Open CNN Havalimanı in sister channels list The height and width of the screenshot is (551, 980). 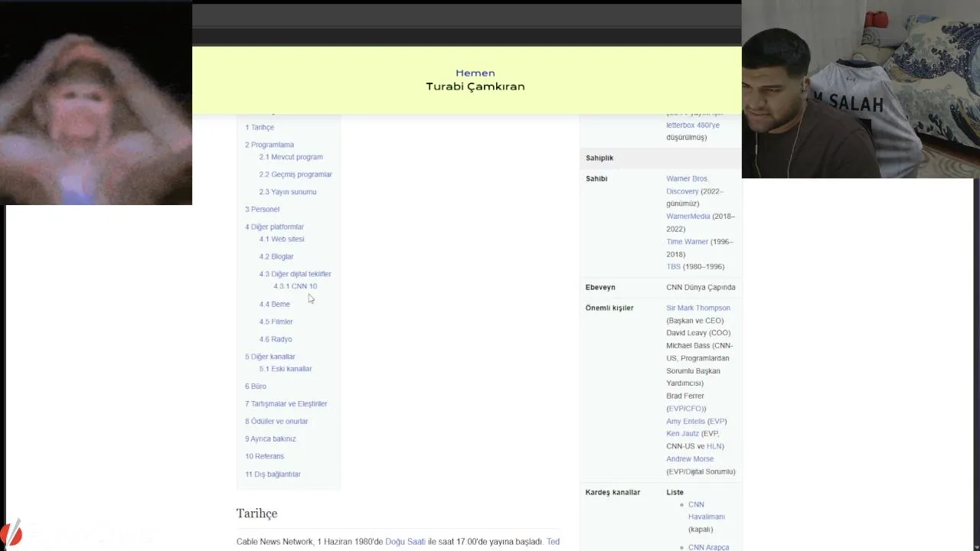click(706, 510)
